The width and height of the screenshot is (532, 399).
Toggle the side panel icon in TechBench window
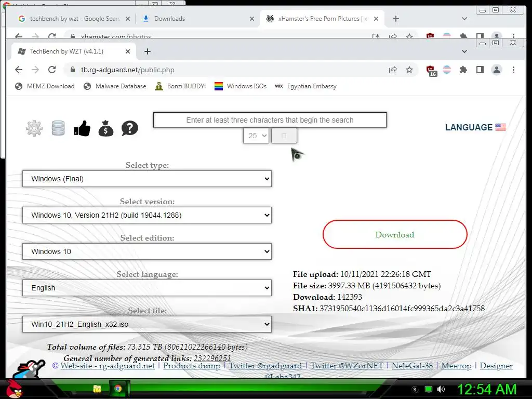click(480, 70)
